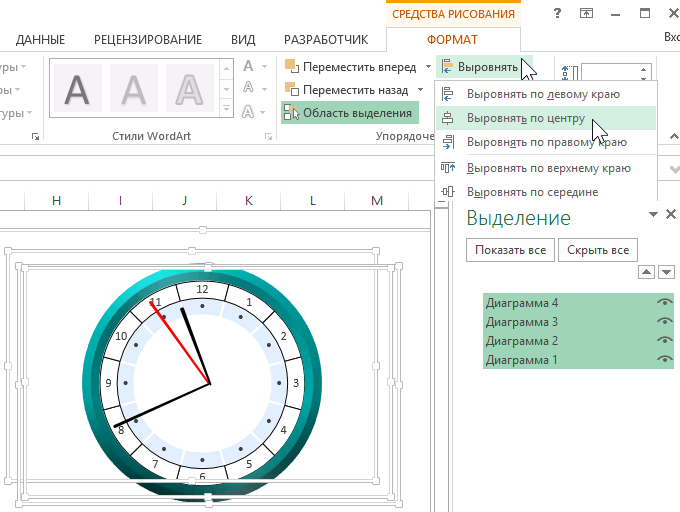Hide Диаграмма 1 via eye icon

(x=664, y=359)
